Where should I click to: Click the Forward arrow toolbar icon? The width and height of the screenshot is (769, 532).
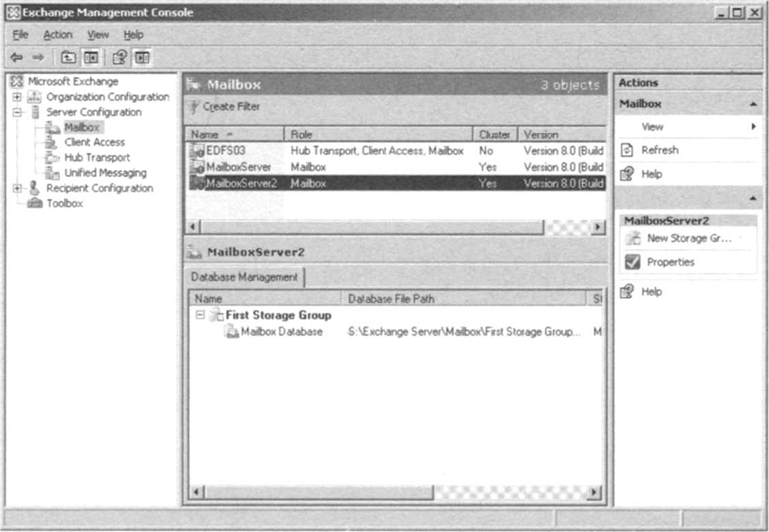38,57
